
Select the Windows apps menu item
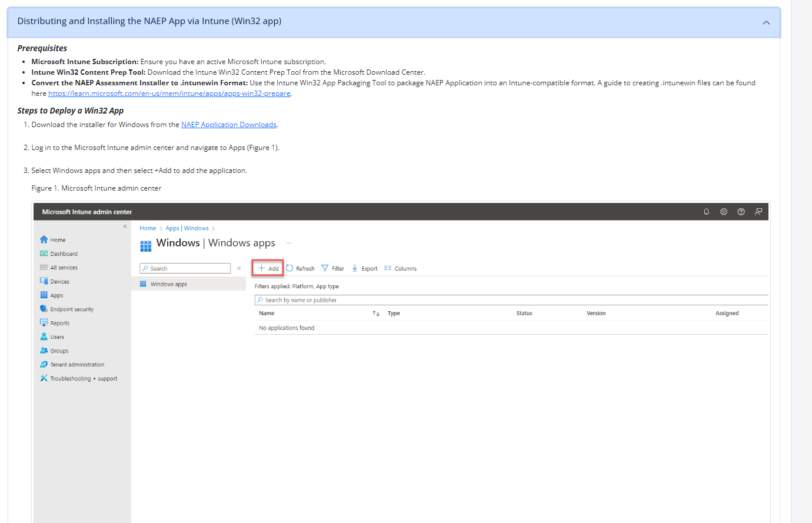[188, 284]
